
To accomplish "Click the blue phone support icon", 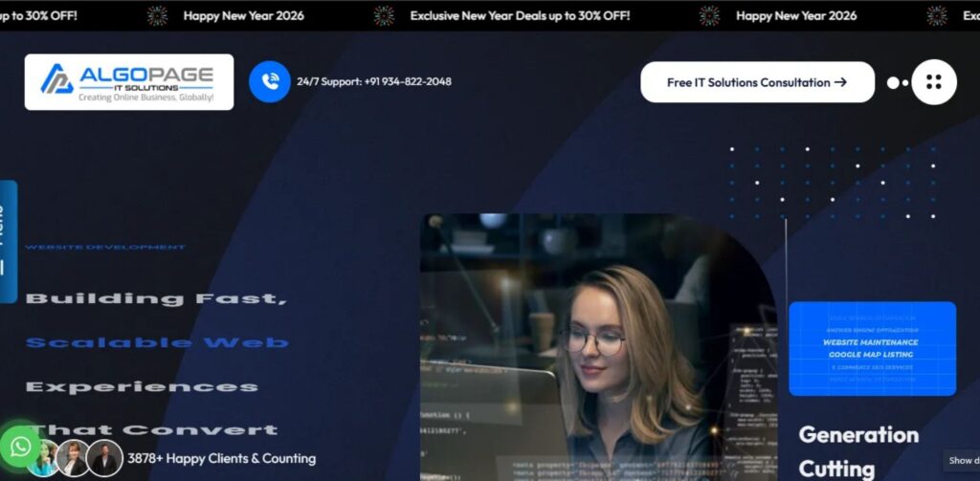I will pyautogui.click(x=269, y=82).
